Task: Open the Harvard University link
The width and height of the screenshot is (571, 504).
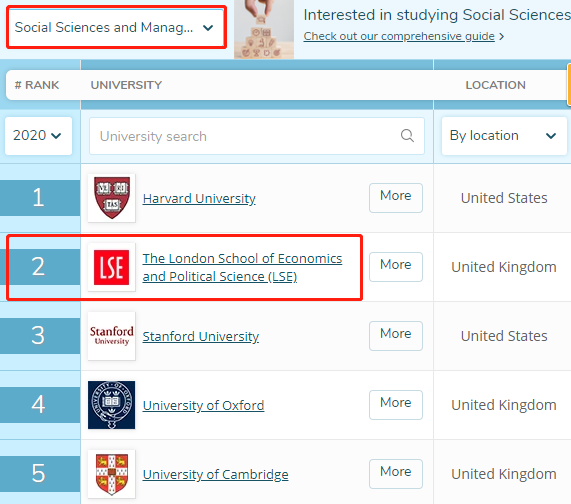Action: (x=199, y=198)
